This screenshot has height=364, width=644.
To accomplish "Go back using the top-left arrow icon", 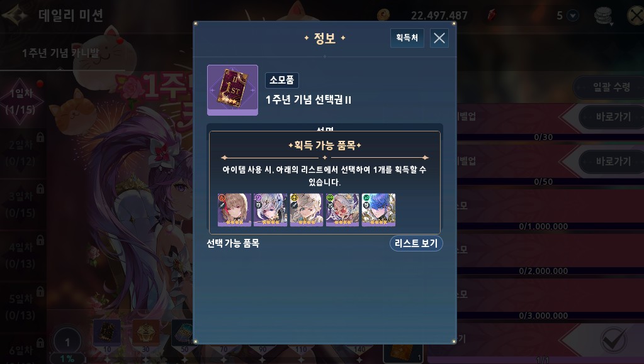I will coord(14,16).
